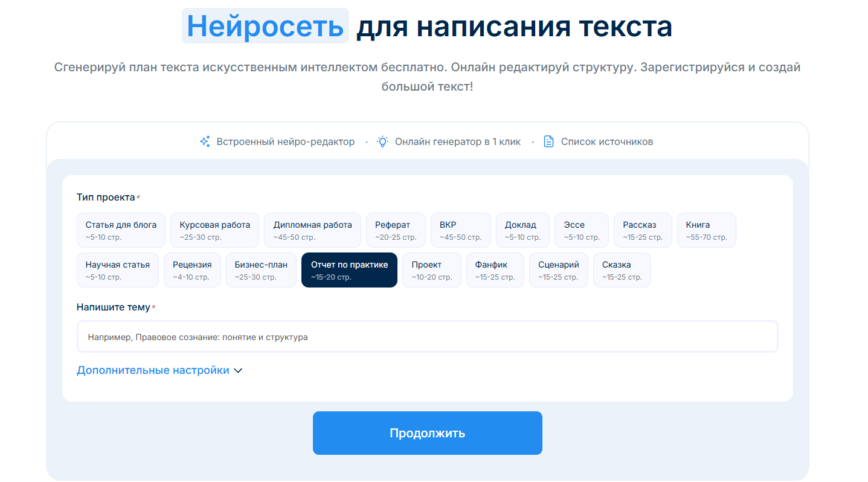Screen dimensions: 868x482
Task: Click the topic input field
Action: tap(427, 336)
